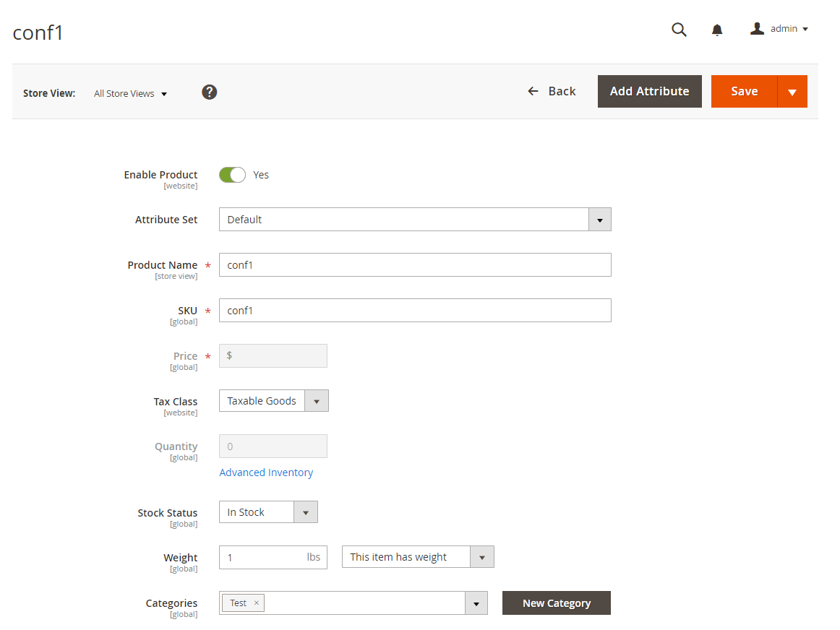The image size is (840, 630).
Task: Focus the Product Name field
Action: point(415,265)
